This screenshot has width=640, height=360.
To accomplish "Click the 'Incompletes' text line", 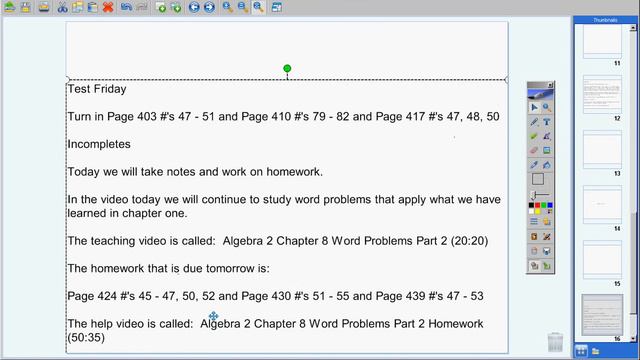I will 99,144.
